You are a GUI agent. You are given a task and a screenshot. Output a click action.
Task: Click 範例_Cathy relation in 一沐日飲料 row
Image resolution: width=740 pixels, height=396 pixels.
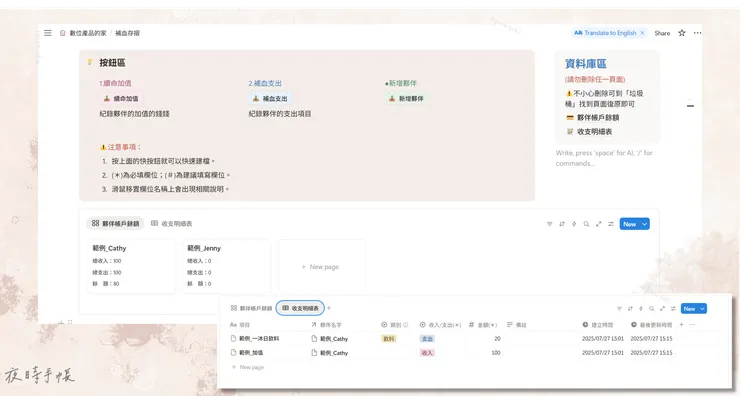coord(329,338)
